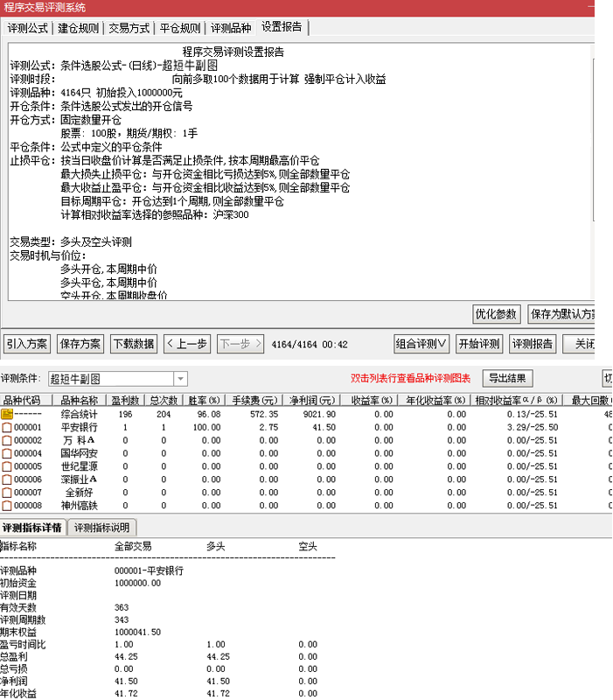
Task: Click the icon beside stock code 000001
Action: coord(7,427)
